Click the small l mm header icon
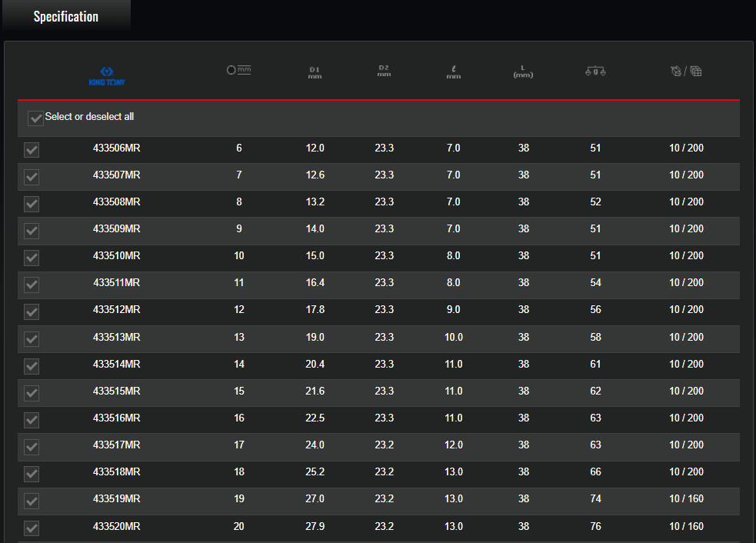 point(453,72)
